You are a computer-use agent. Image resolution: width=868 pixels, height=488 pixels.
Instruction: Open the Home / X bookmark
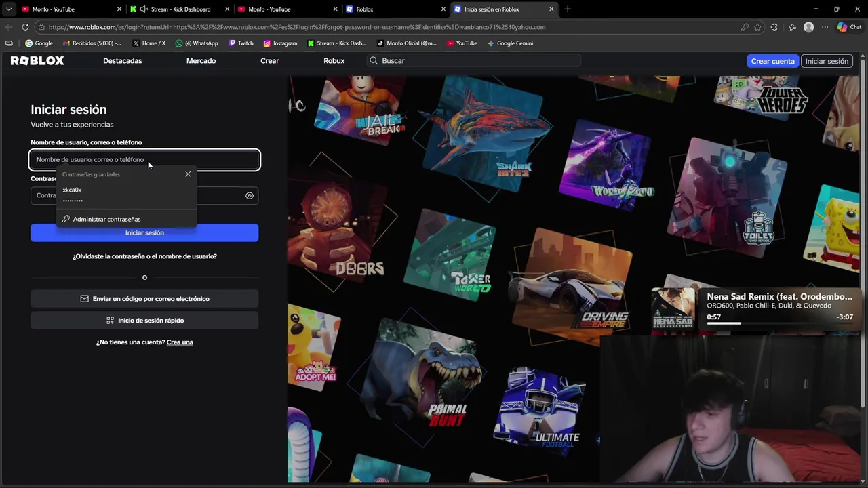tap(149, 43)
